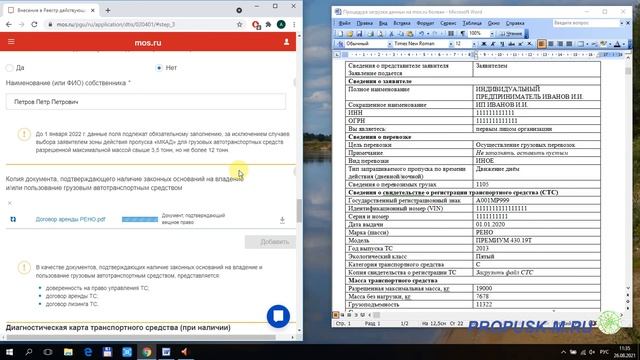Image resolution: width=640 pixels, height=360 pixels.
Task: Remove the uploaded document with the X icon
Action: (10, 203)
